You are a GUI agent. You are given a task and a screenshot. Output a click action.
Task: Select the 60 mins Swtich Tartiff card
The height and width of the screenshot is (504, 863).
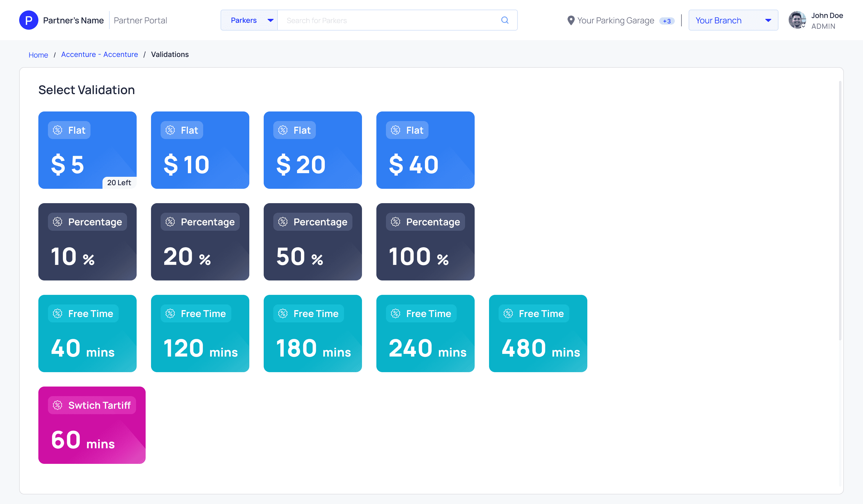pyautogui.click(x=92, y=425)
